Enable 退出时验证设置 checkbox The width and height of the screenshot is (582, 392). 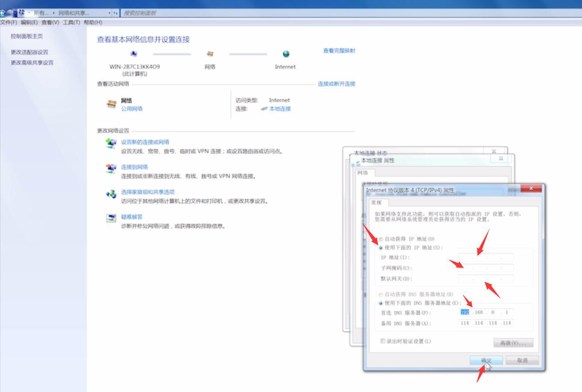[383, 342]
